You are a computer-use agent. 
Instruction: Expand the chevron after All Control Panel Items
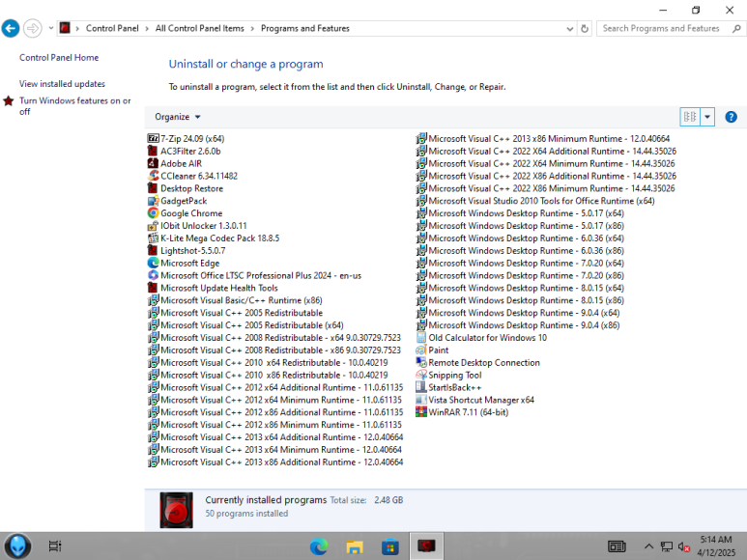pos(252,29)
